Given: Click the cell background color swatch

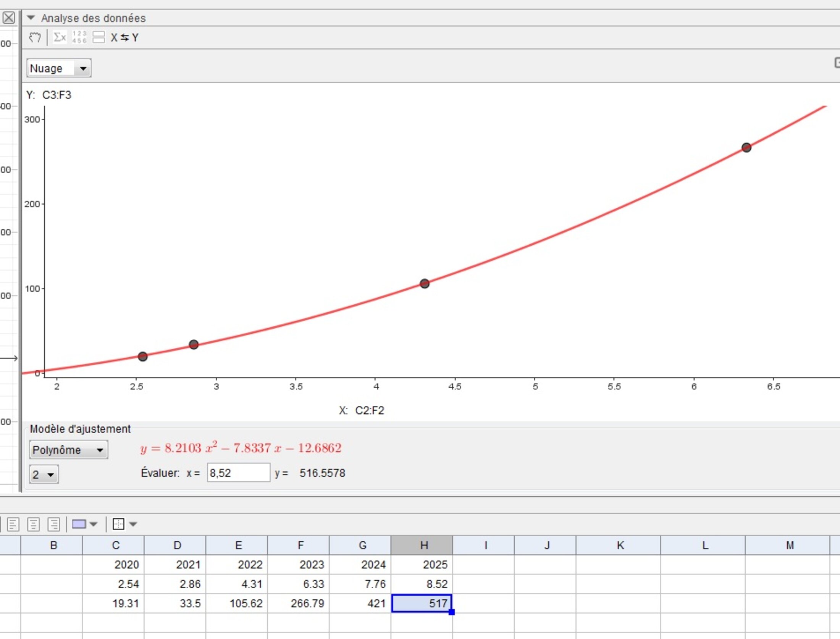Looking at the screenshot, I should tap(79, 524).
